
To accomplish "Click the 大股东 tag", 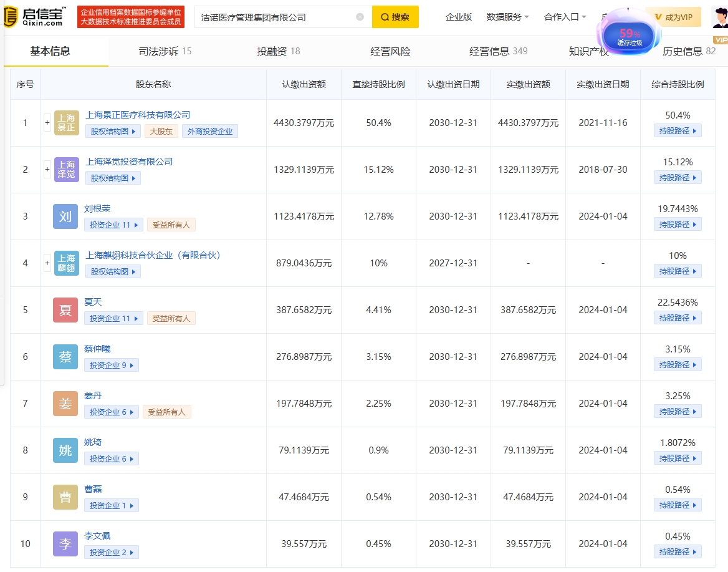I will tap(161, 132).
